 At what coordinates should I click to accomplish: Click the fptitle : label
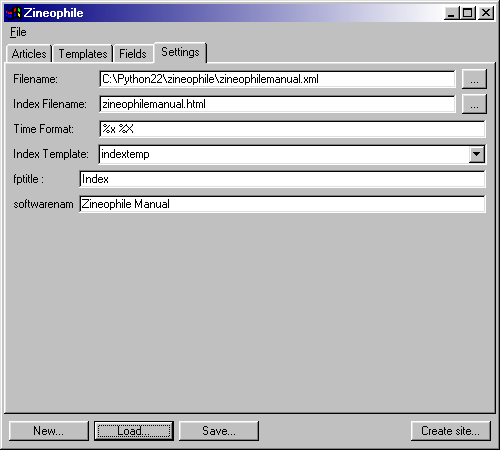tap(29, 179)
